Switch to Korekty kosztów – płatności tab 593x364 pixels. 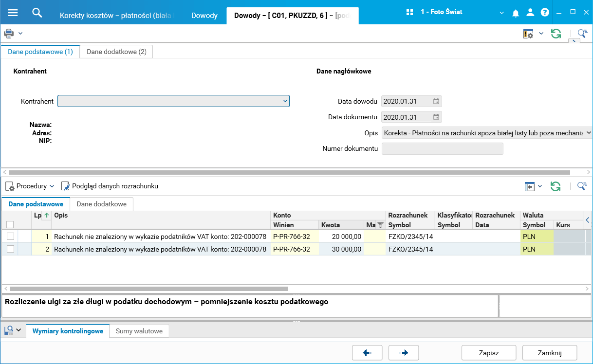[x=116, y=16]
